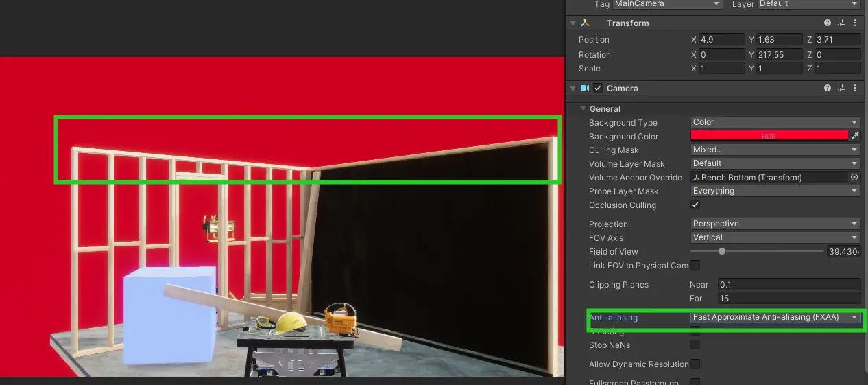The width and height of the screenshot is (868, 385).
Task: Click the Position label in Transform
Action: (594, 39)
